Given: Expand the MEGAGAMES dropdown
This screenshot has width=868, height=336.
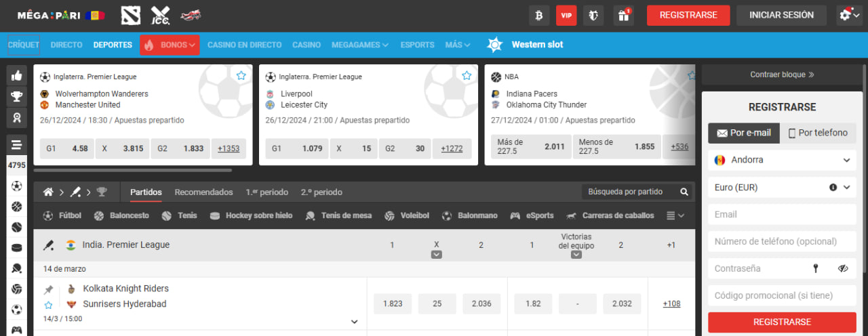Looking at the screenshot, I should coord(360,45).
